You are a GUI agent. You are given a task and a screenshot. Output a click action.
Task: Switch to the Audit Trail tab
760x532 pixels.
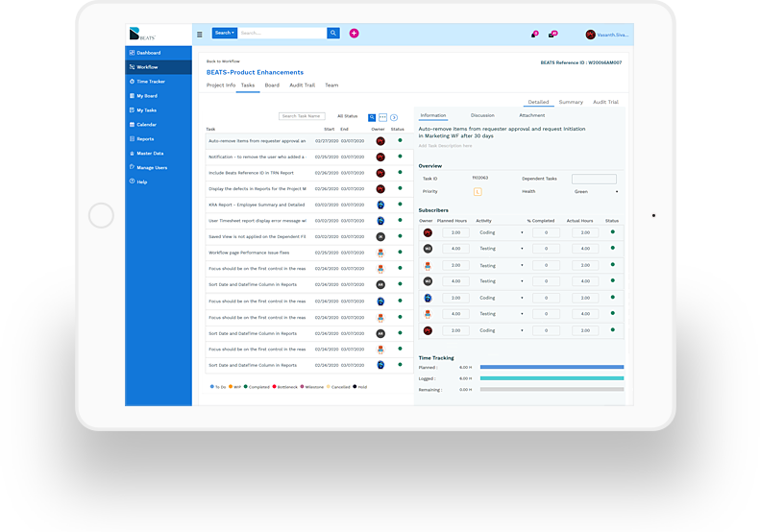coord(304,85)
